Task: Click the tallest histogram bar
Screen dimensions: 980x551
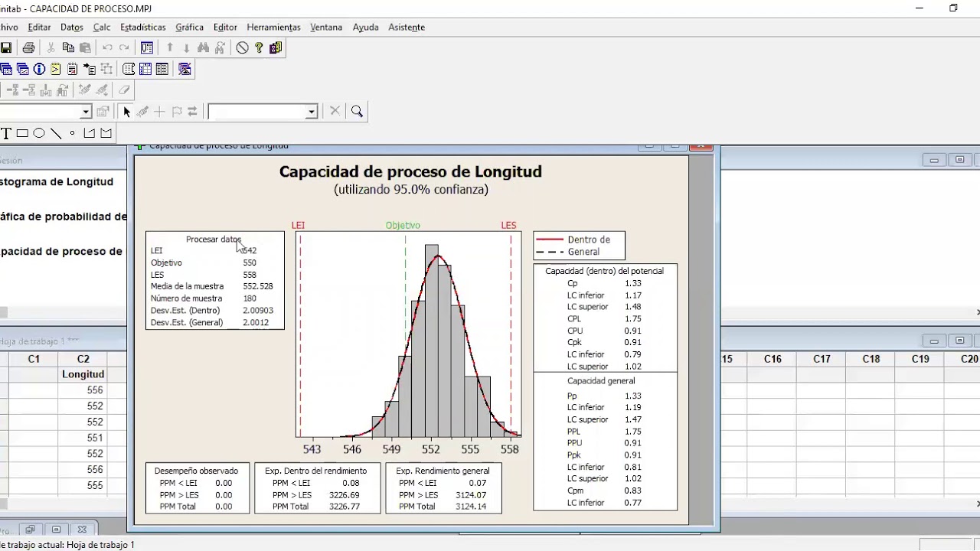Action: 431,341
